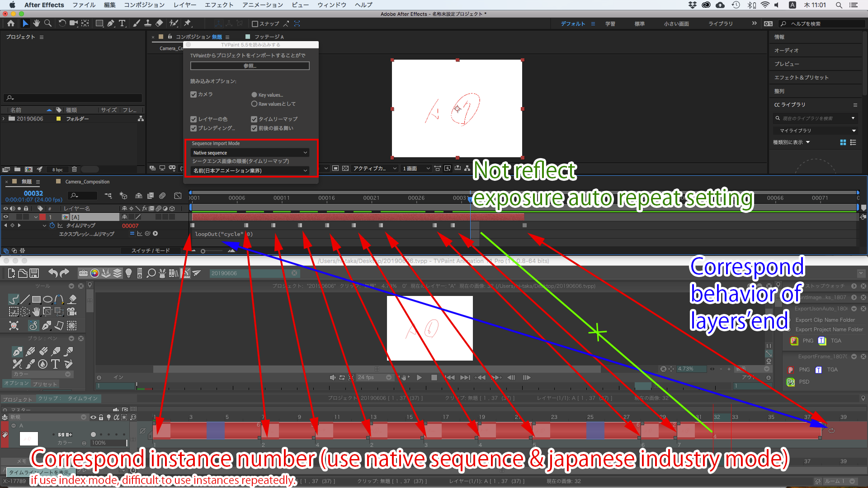Toggle the スナップ checkbox
868x488 pixels.
click(255, 23)
